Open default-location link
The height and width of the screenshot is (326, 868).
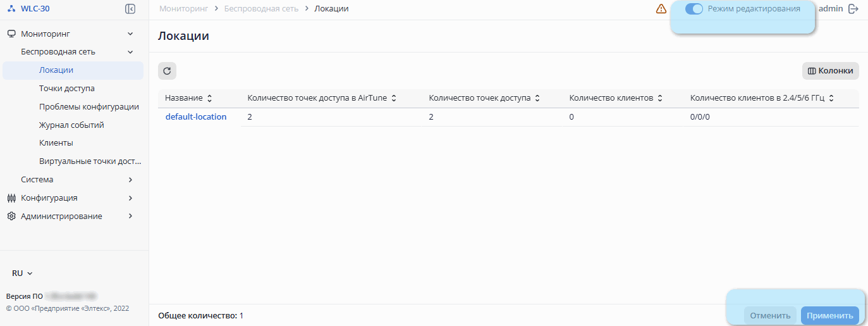tap(196, 117)
